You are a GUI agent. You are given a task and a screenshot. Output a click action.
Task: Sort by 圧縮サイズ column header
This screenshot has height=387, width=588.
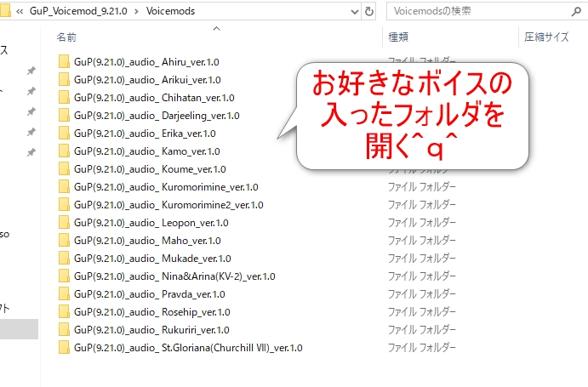pos(546,37)
